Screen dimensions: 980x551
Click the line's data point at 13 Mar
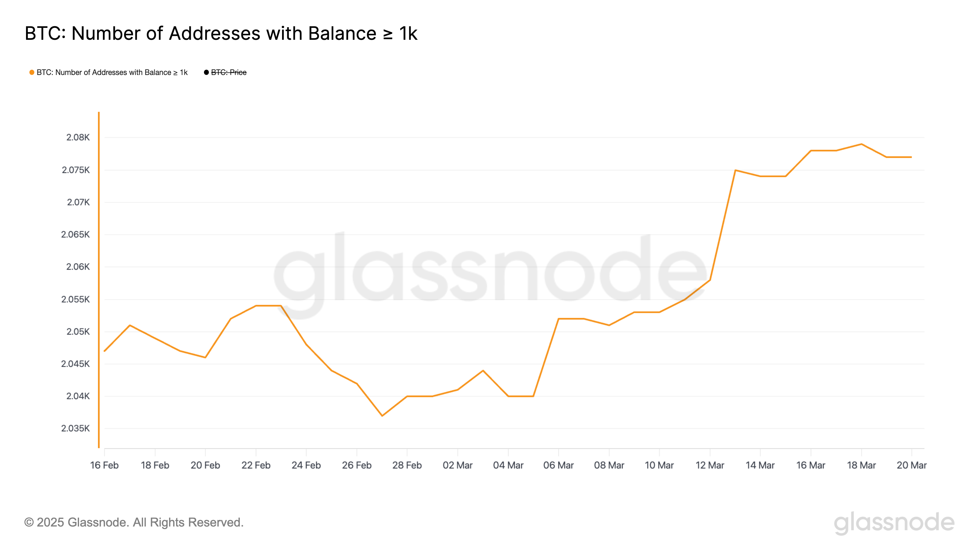[735, 170]
